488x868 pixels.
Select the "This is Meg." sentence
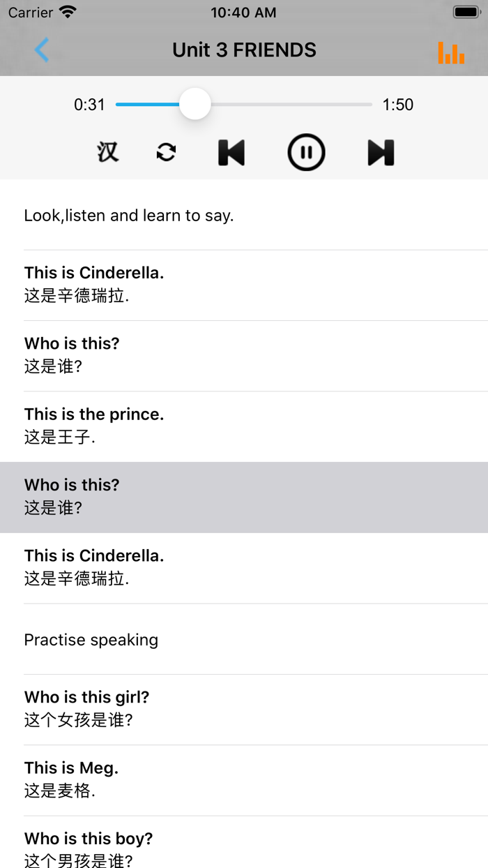tap(244, 779)
